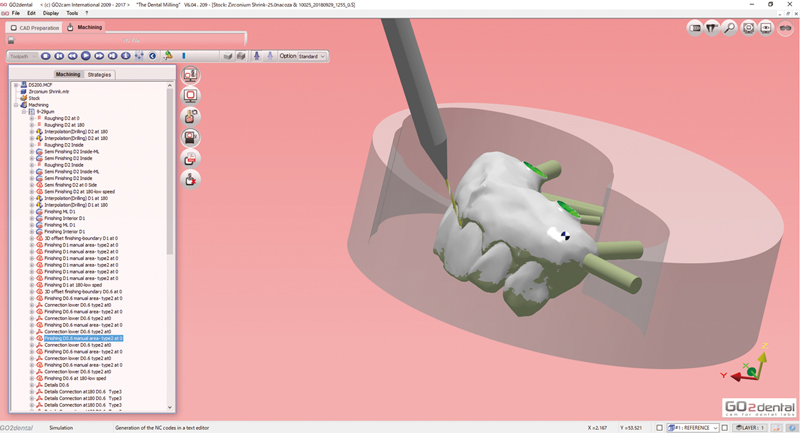Click the round info button in simulation toolbar
The image size is (800, 433).
[x=126, y=56]
